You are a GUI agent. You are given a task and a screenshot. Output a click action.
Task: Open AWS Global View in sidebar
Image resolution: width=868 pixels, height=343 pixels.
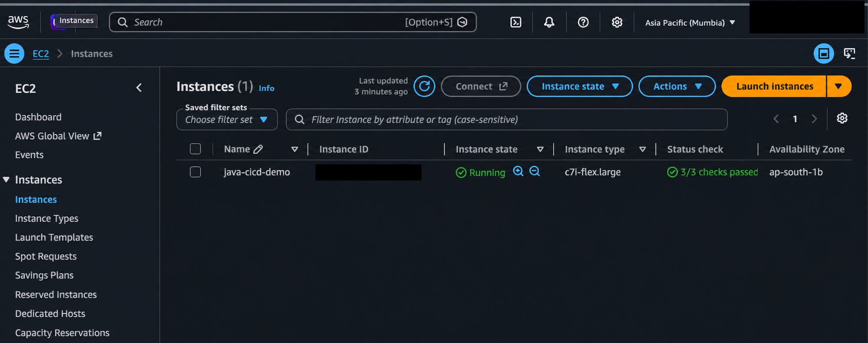pyautogui.click(x=52, y=136)
